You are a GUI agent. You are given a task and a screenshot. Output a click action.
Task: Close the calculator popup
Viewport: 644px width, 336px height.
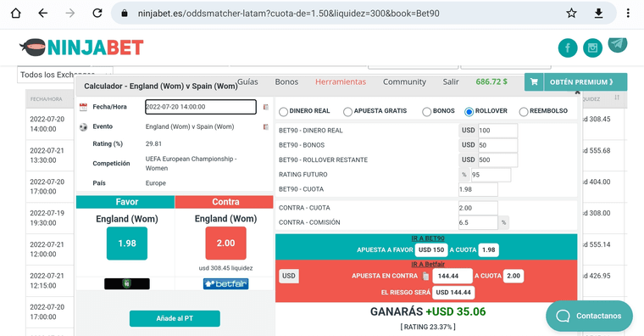577,93
